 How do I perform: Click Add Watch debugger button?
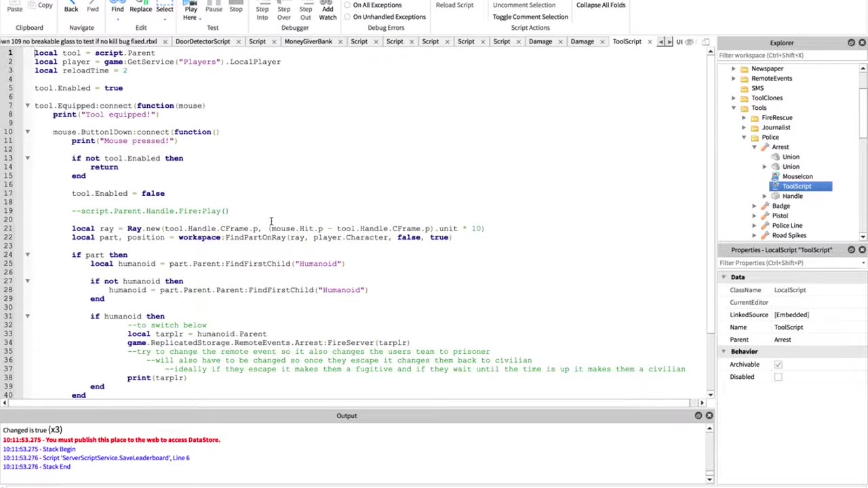328,10
